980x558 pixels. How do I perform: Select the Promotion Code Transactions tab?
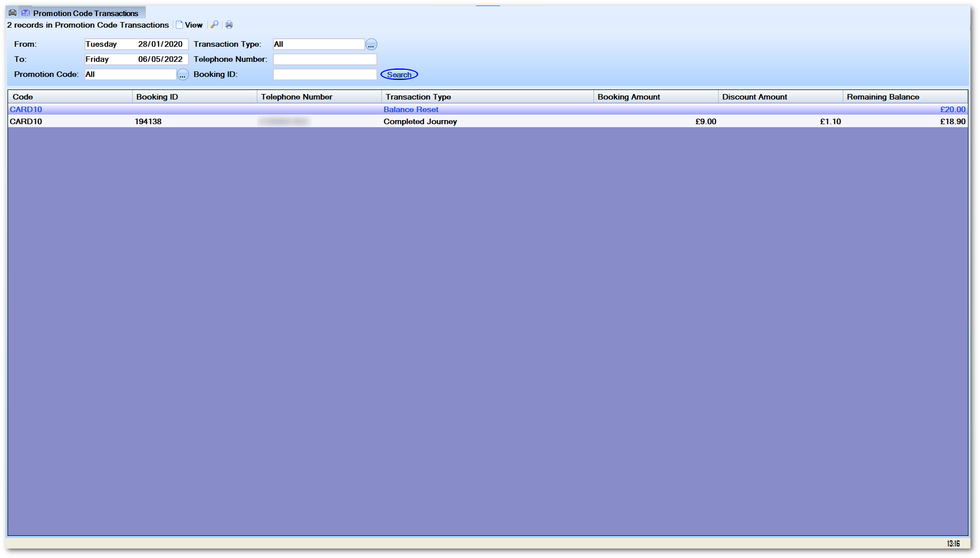83,13
